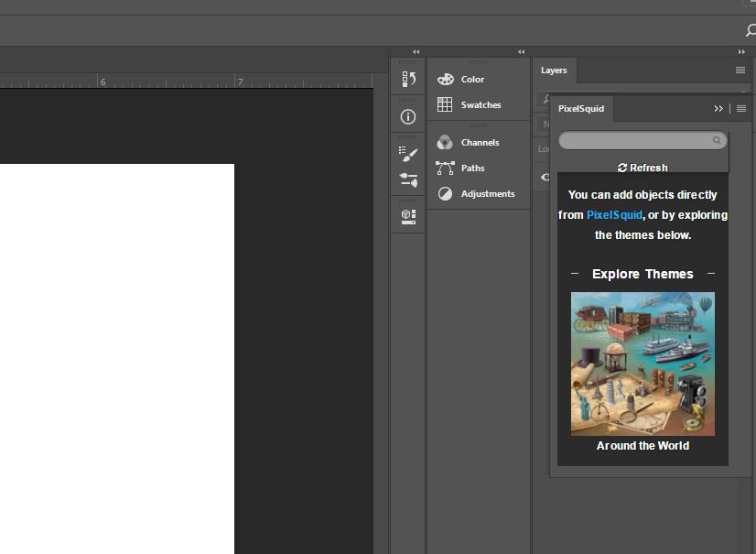Follow the PixelSquid hyperlink

(x=616, y=214)
